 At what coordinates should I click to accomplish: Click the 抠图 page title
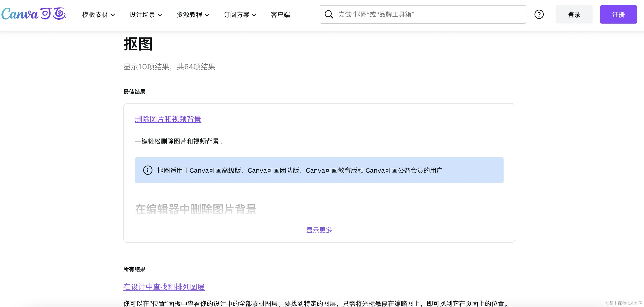pyautogui.click(x=138, y=44)
